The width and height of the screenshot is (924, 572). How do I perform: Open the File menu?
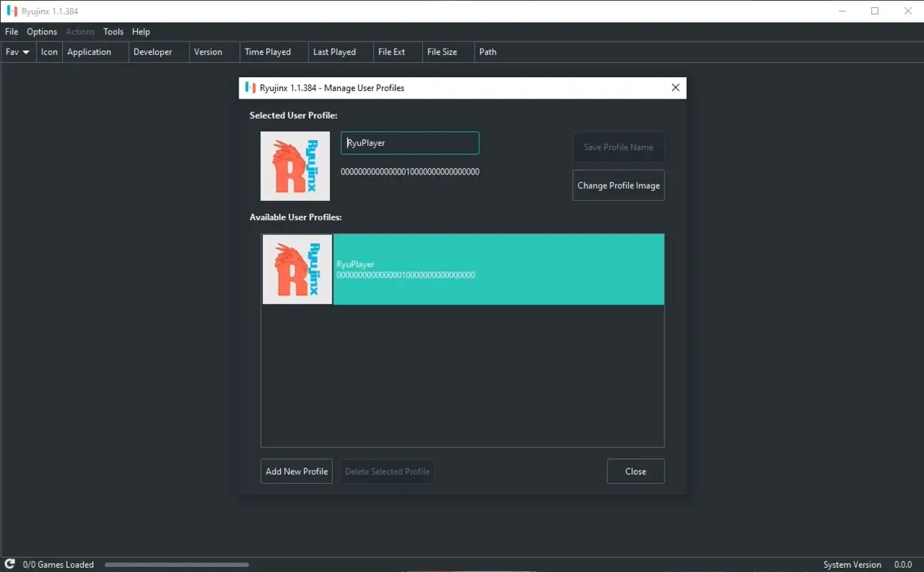11,31
